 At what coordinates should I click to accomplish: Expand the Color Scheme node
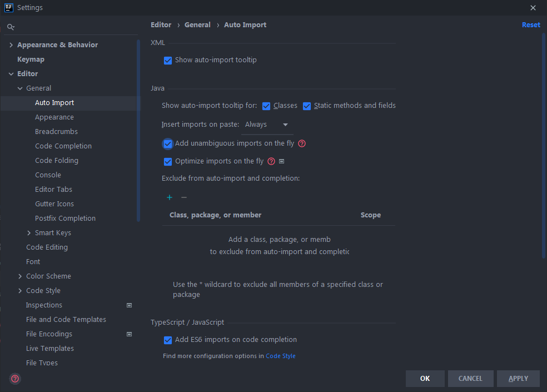(x=20, y=276)
